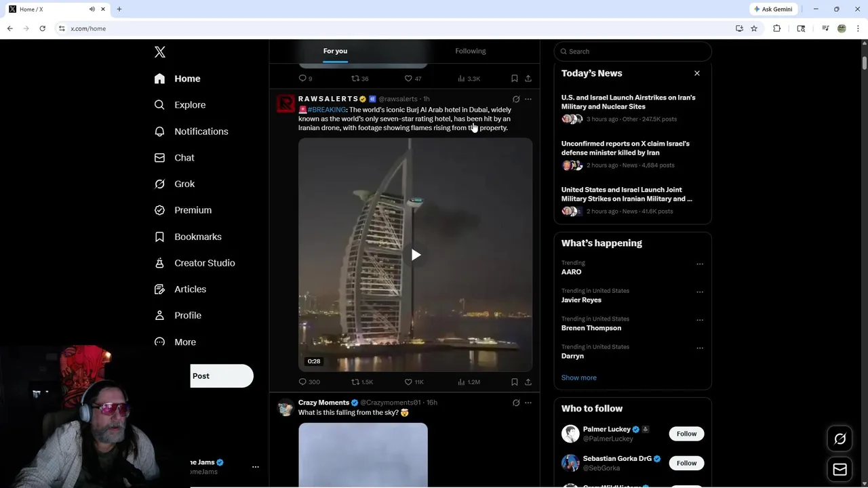868x488 pixels.
Task: Open trending topic AARO
Action: click(x=571, y=272)
